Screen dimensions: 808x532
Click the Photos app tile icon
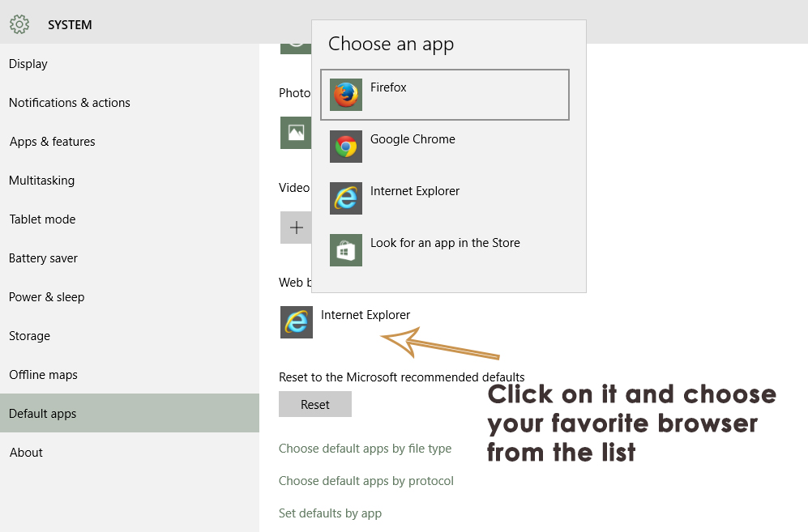point(296,133)
